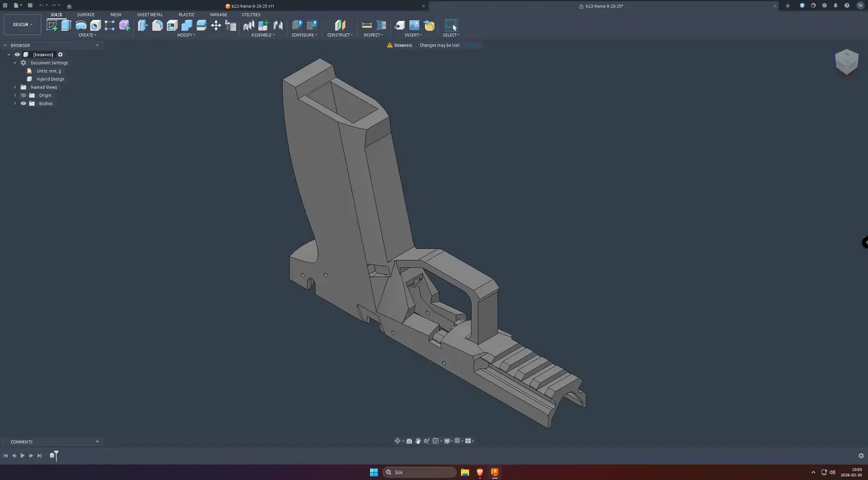
Task: Switch to the Manage tab
Action: (x=219, y=15)
